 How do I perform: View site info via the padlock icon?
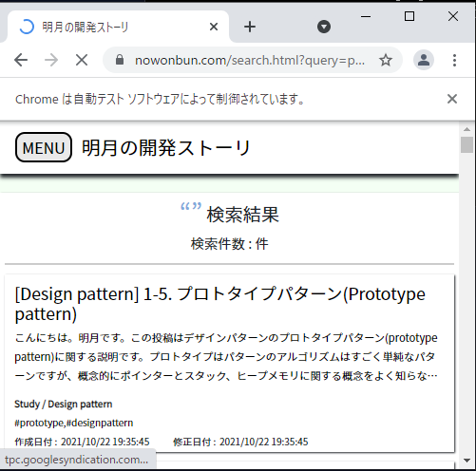(120, 60)
